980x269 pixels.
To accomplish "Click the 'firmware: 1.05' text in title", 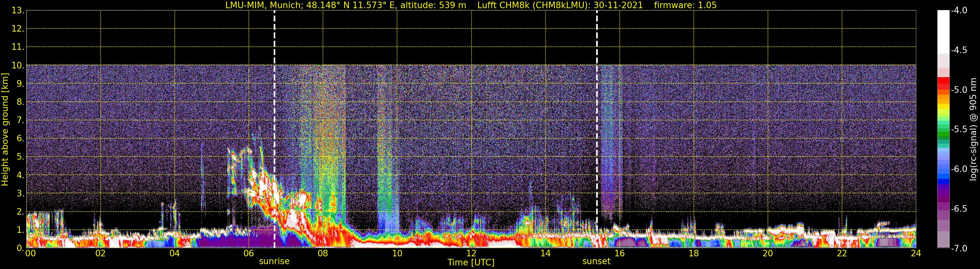I will coord(685,5).
